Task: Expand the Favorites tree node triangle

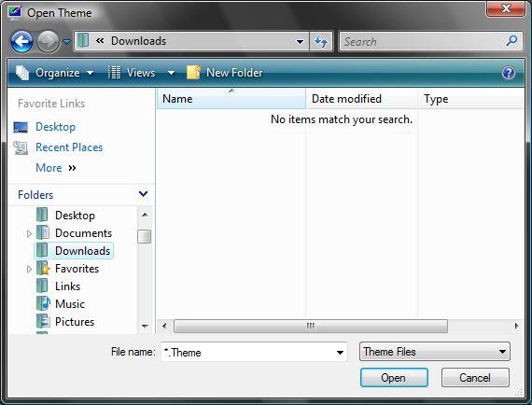Action: [29, 269]
